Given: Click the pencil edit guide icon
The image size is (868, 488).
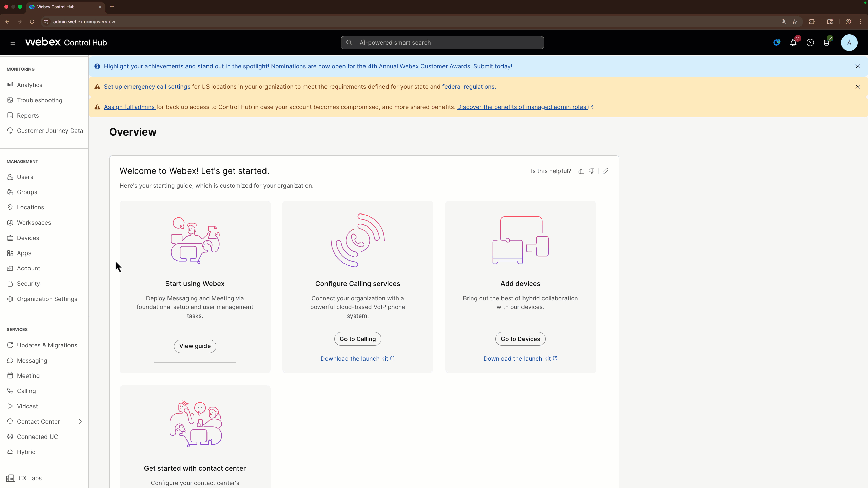Looking at the screenshot, I should click(x=606, y=171).
